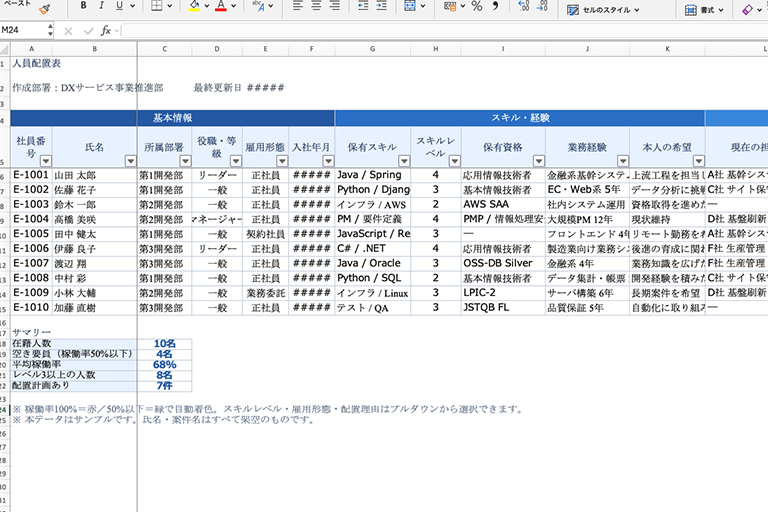The height and width of the screenshot is (512, 768).
Task: Click the Name Box stepper arrows
Action: [x=50, y=31]
